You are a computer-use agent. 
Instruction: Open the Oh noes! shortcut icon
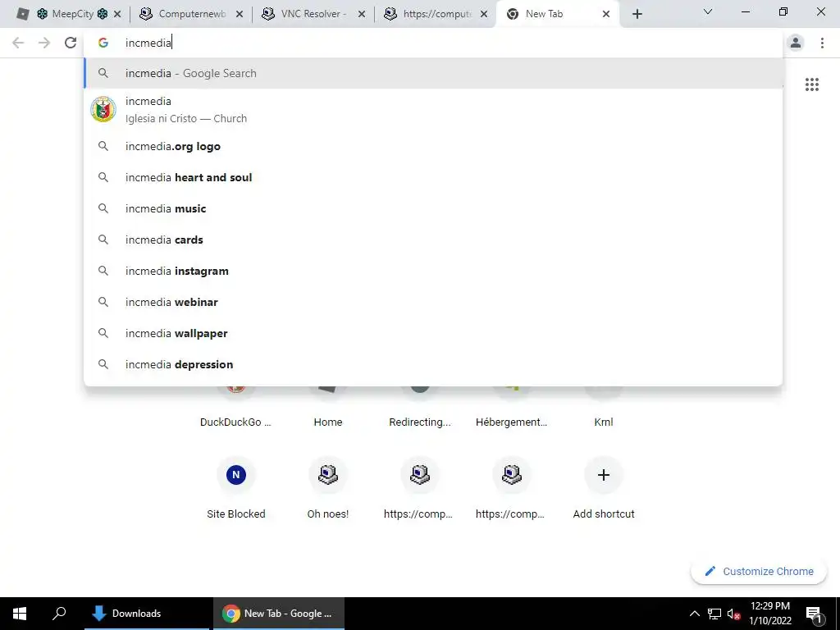pyautogui.click(x=328, y=475)
